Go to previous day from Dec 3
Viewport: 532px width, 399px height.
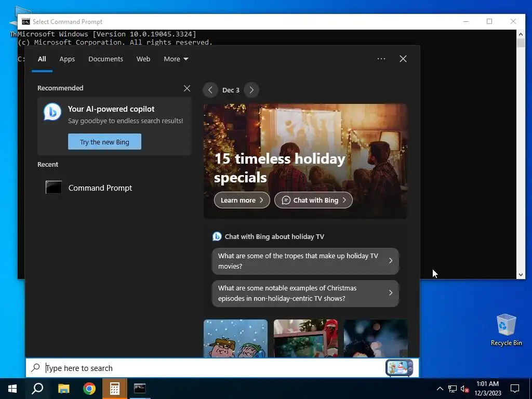point(210,90)
